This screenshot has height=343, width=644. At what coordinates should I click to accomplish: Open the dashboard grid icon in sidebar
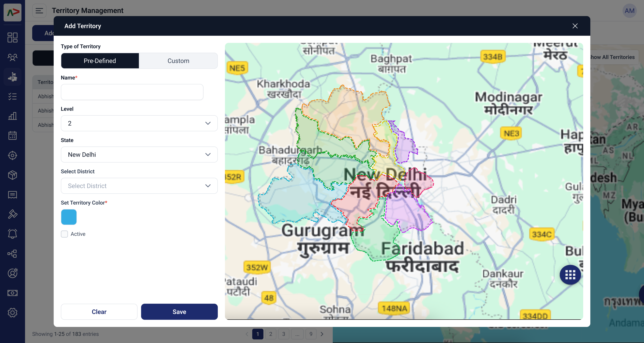pyautogui.click(x=13, y=38)
